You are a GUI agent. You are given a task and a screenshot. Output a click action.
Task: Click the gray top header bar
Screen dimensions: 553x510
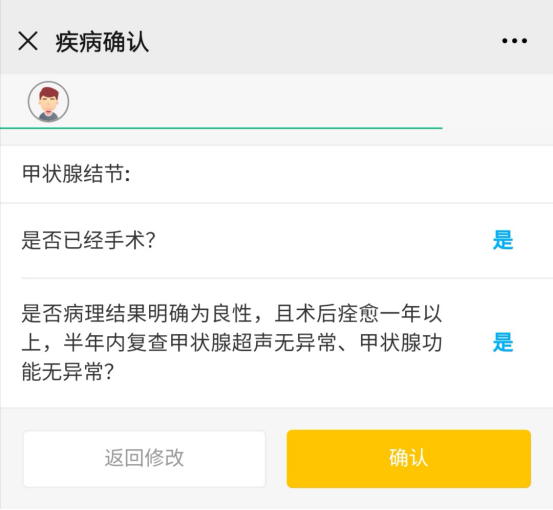tap(276, 37)
